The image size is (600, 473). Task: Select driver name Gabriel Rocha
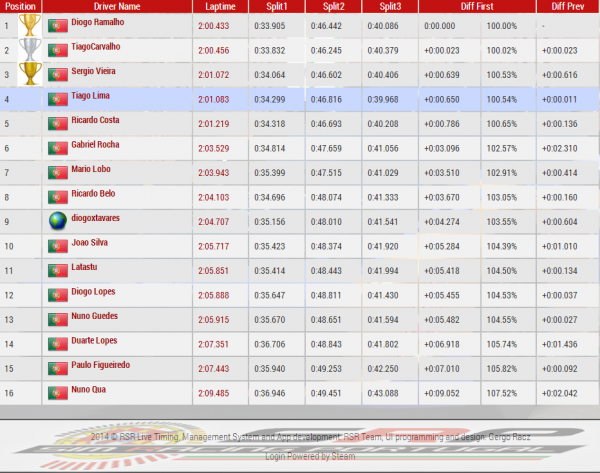tap(96, 144)
